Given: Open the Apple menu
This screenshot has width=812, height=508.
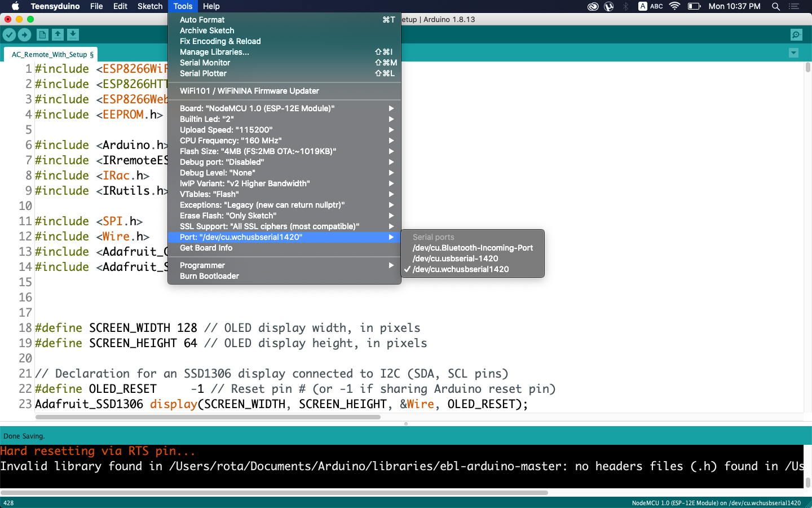Looking at the screenshot, I should coord(15,6).
